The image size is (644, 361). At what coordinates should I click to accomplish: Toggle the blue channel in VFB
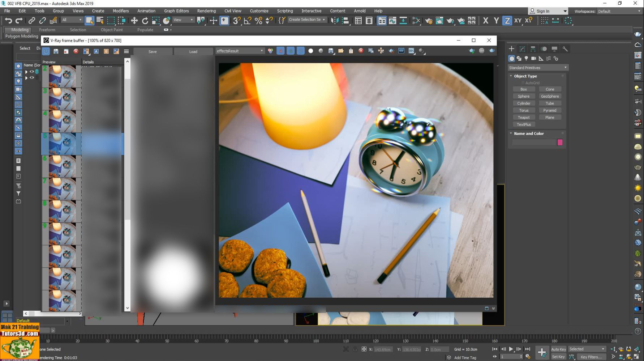click(x=301, y=51)
